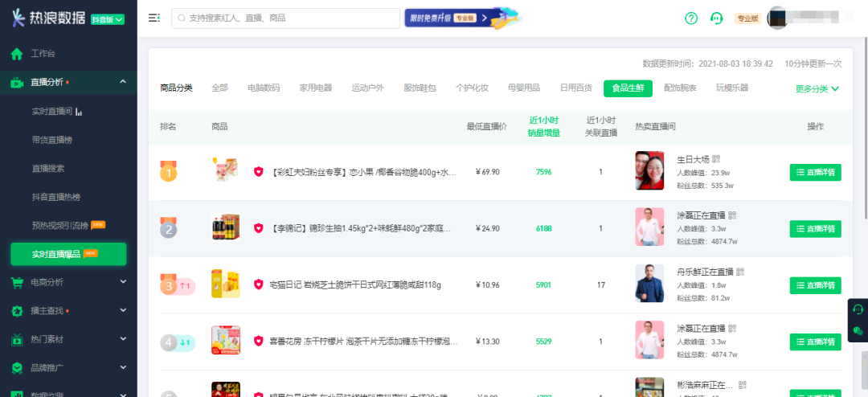Click the page vertical scrollbar thumb
This screenshot has width=868, height=397.
pos(865,127)
